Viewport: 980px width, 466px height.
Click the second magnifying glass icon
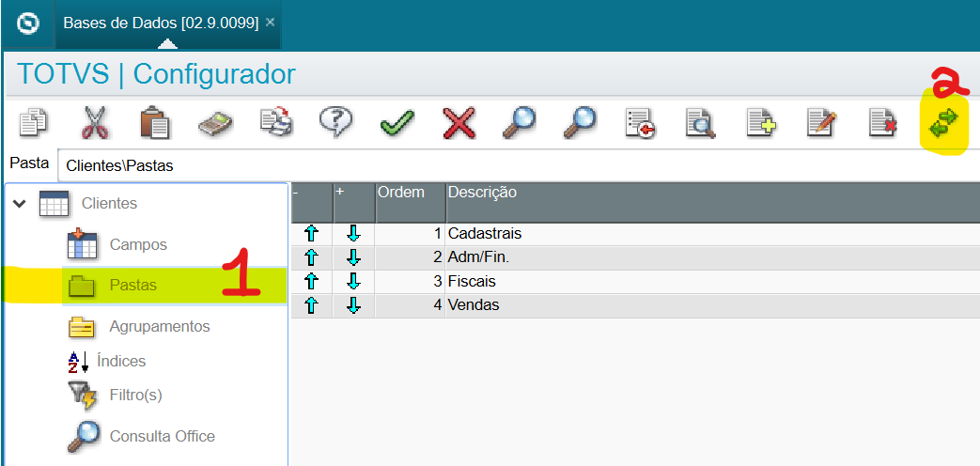pyautogui.click(x=580, y=122)
